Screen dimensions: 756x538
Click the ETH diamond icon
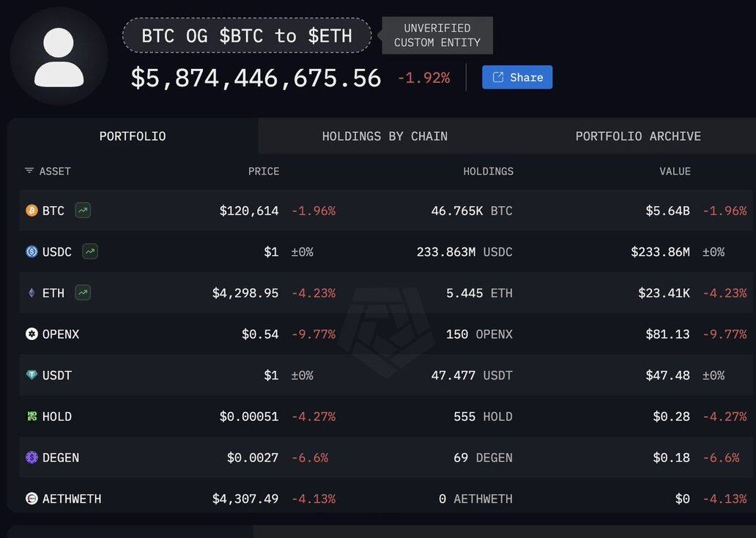coord(31,293)
